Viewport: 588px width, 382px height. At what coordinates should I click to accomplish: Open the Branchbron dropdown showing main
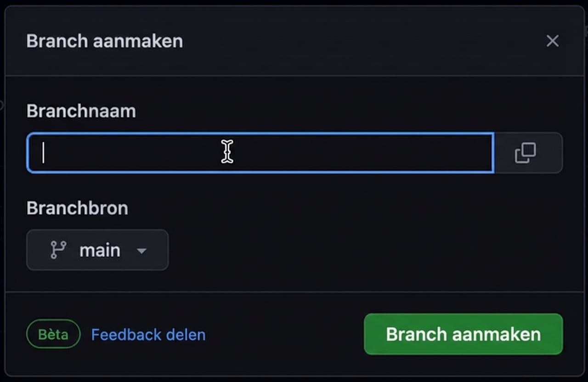pyautogui.click(x=97, y=250)
